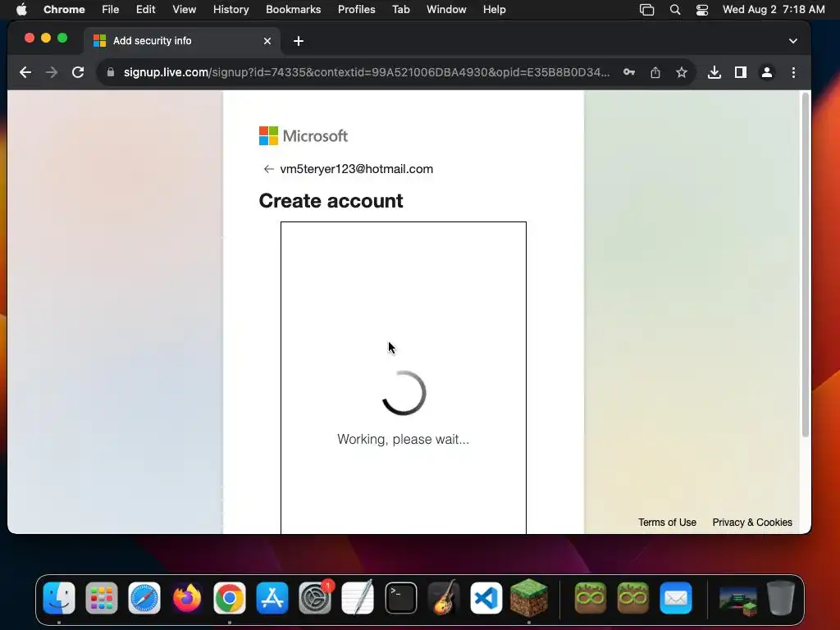This screenshot has width=840, height=630.
Task: Open the File menu
Action: tap(111, 10)
